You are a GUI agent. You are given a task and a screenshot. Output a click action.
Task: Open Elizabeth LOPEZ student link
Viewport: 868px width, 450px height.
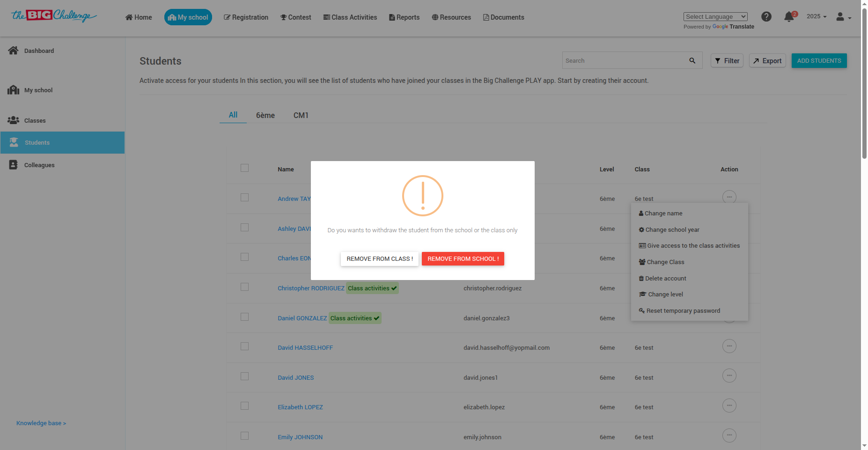(300, 407)
